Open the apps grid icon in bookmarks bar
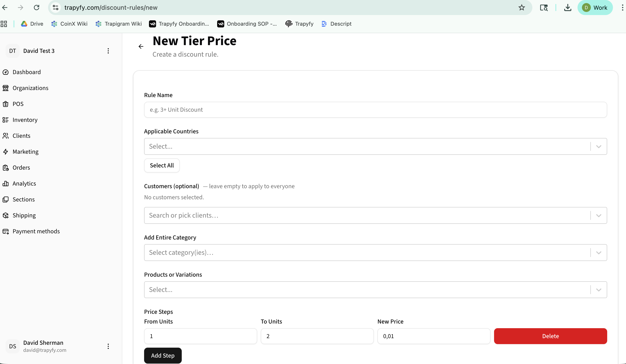Image resolution: width=626 pixels, height=364 pixels. coord(4,24)
